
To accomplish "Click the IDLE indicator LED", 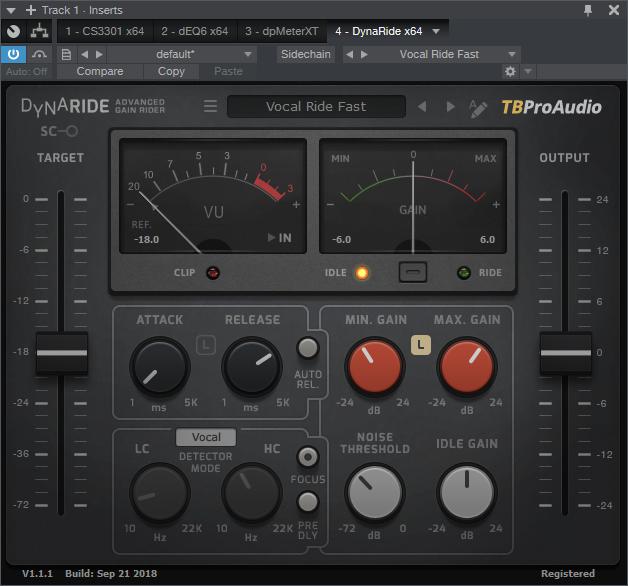I will pos(362,273).
